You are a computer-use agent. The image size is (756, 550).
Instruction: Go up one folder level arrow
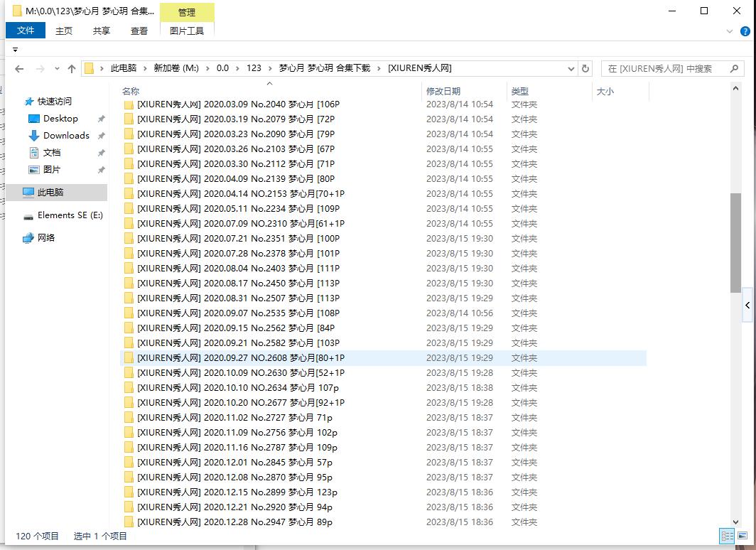[72, 69]
